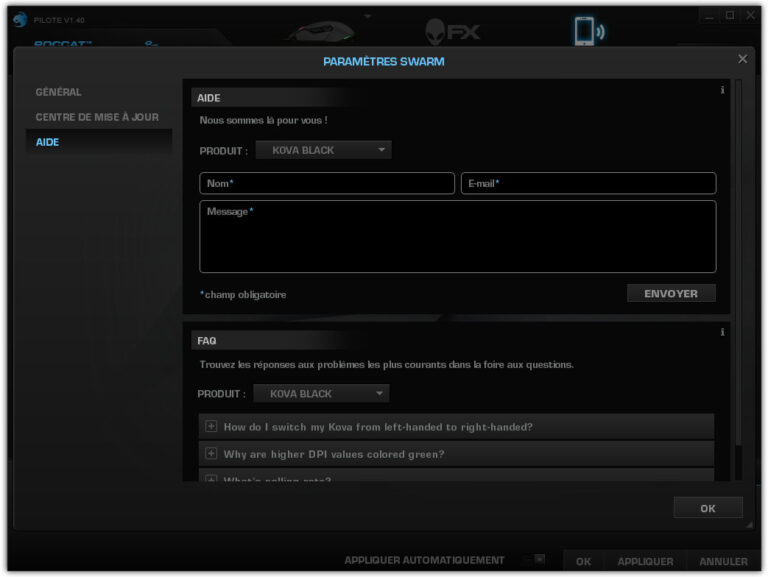
Task: Open the Produit dropdown in FAQ section
Action: pyautogui.click(x=321, y=394)
